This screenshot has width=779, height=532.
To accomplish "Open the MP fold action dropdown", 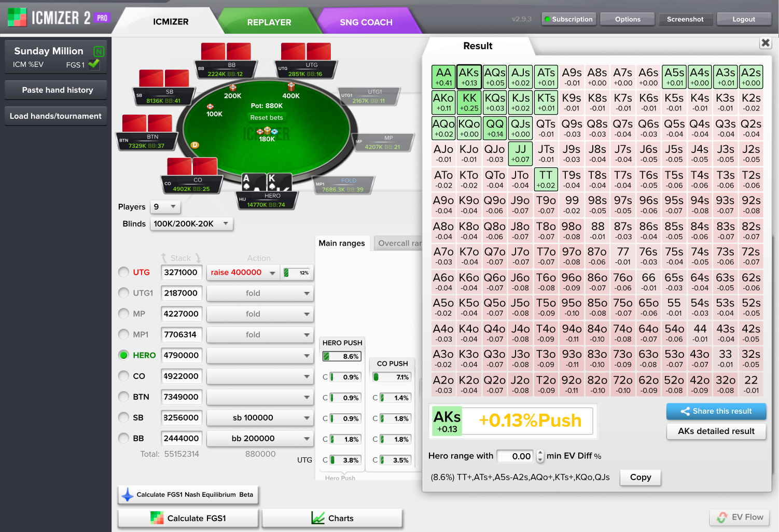I will [260, 314].
